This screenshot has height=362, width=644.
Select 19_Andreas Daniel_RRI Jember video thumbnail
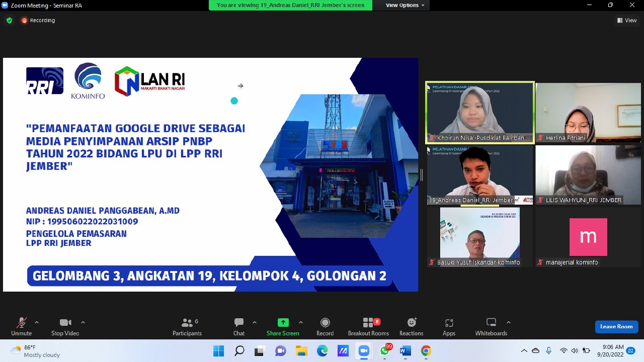click(480, 175)
